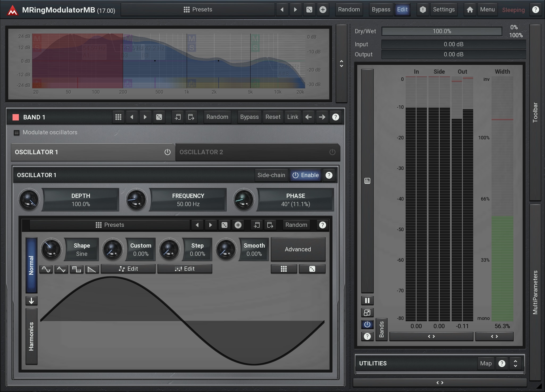
Task: Click the Frequency value field
Action: tap(188, 200)
